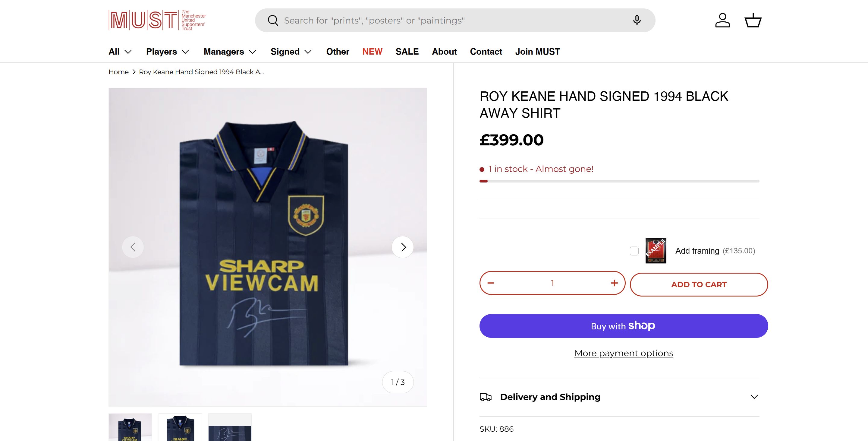Open the Signed dropdown menu
This screenshot has height=441, width=868.
[x=291, y=52]
